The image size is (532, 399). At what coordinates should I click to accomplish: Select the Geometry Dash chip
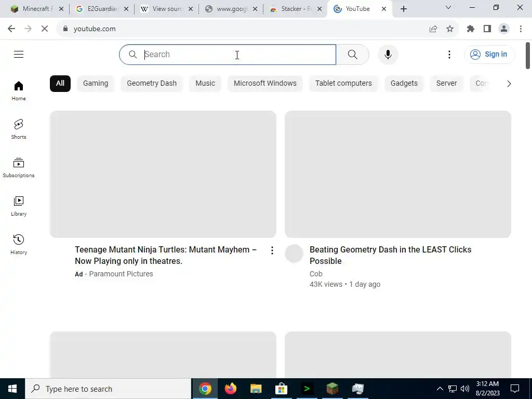(x=152, y=84)
